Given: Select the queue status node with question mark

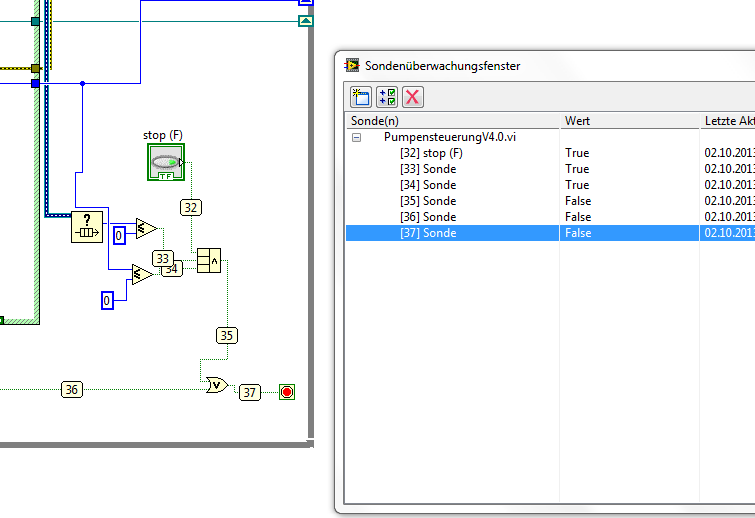Looking at the screenshot, I should (87, 227).
